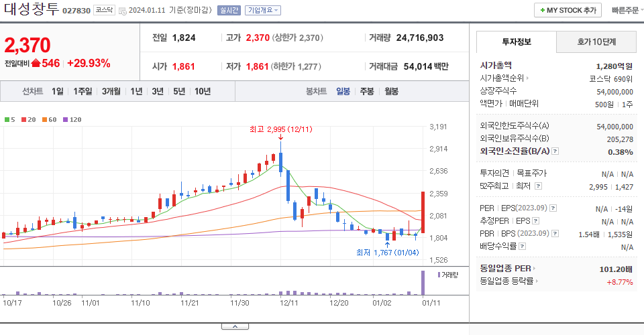Collapse the chart panel with up-arrow handle
The image size is (644, 335).
point(235,326)
